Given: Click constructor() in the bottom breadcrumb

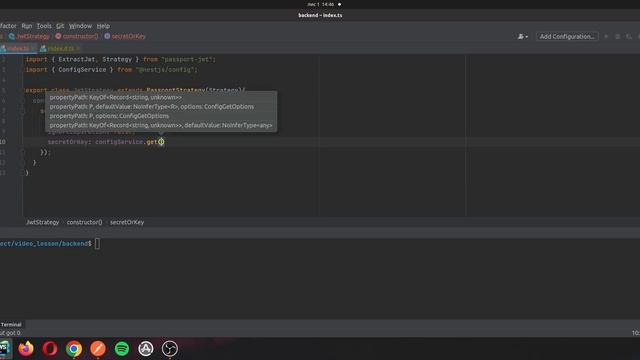Looking at the screenshot, I should coord(84,222).
